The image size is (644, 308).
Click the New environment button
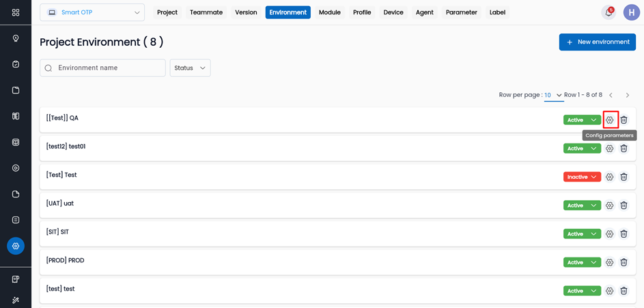pos(597,42)
